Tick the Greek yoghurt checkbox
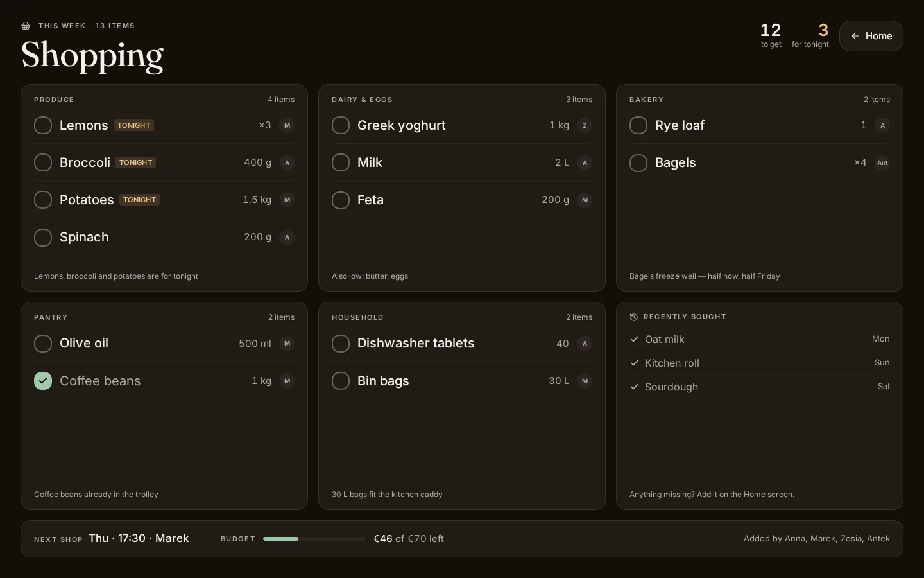Screen dimensions: 924x578 (x=341, y=125)
